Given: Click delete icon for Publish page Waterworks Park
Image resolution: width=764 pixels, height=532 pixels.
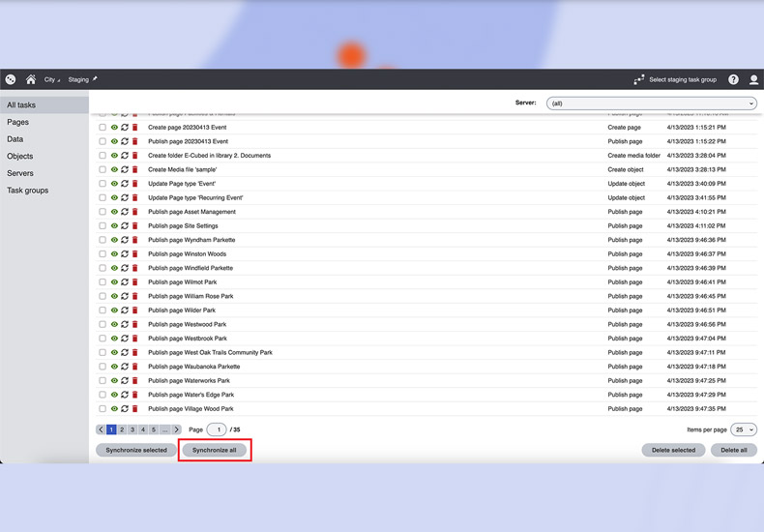Looking at the screenshot, I should coord(135,381).
